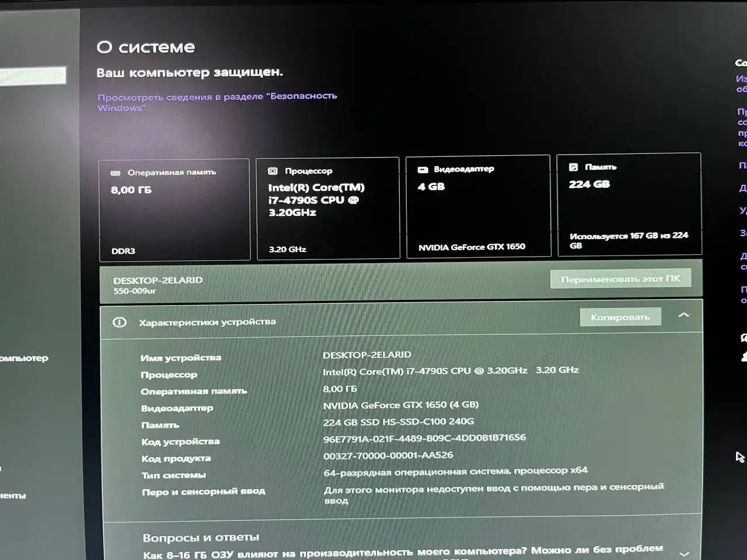Screen dimensions: 747x560
Task: Click the Переименовать этот ПК button
Action: [x=620, y=278]
